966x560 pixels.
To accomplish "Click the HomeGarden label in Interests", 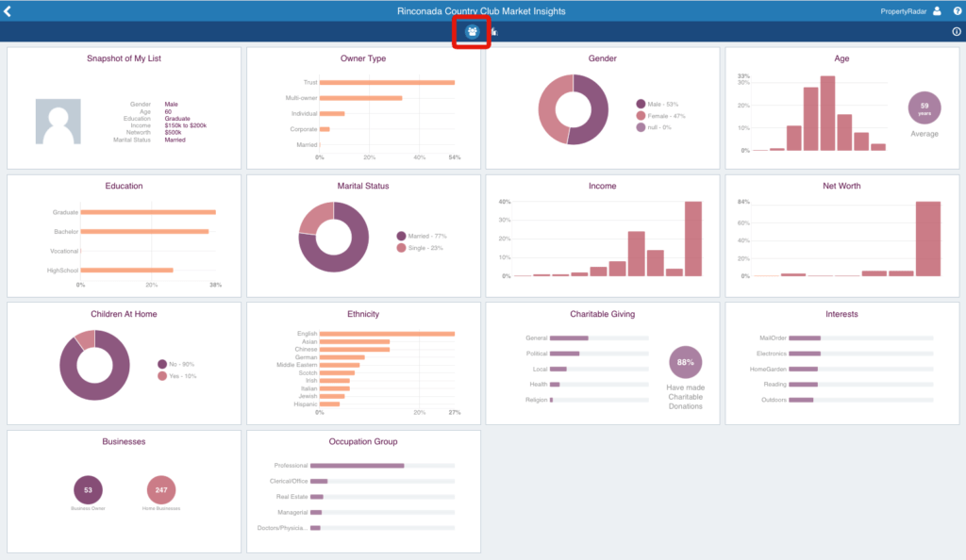I will pos(768,370).
